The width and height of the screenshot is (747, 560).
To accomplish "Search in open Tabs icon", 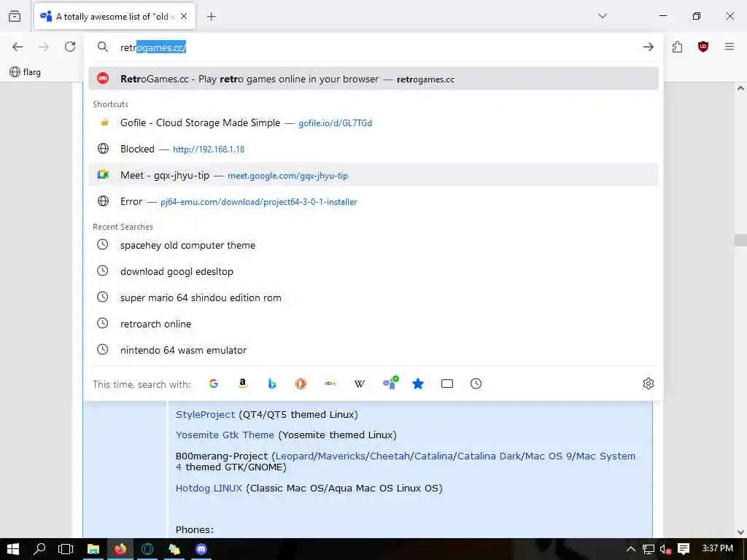I will (447, 384).
